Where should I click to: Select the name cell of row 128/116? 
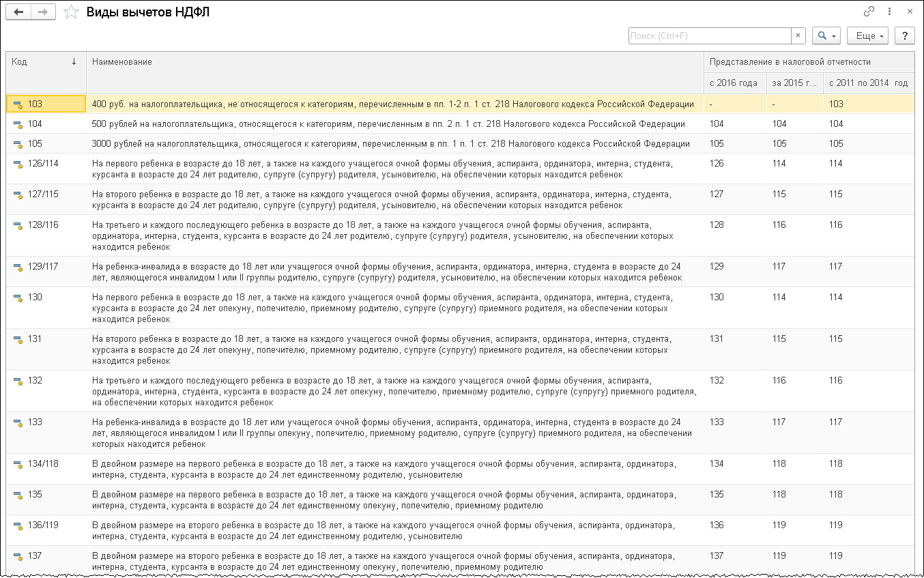click(x=395, y=235)
